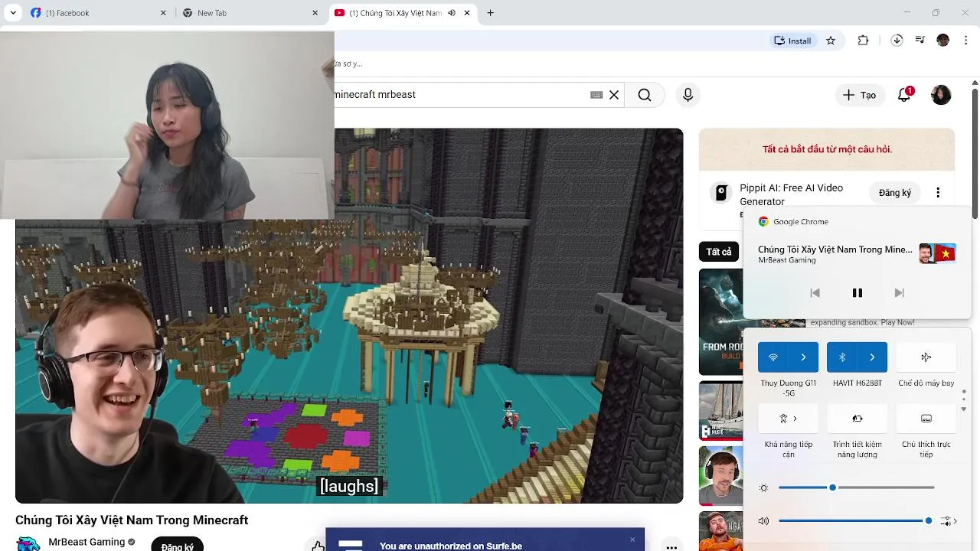Click the video title Chúng Tôi Xây Việt Nam Trong Minecraft
980x551 pixels.
pos(132,520)
